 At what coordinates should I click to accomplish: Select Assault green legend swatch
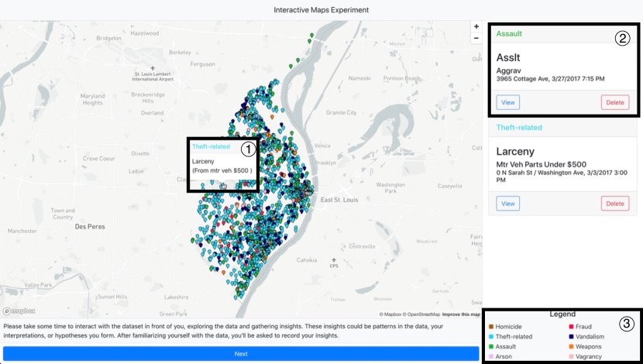(x=491, y=347)
